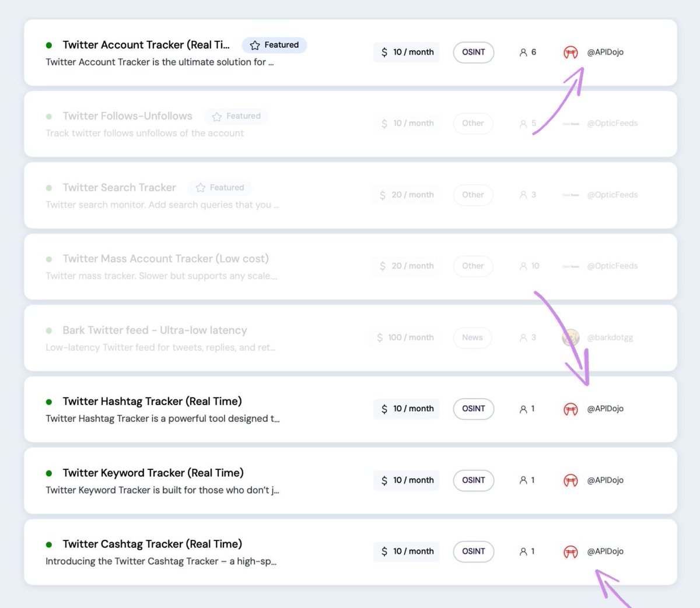Click the green status dot of Account Tracker
The width and height of the screenshot is (700, 608).
(49, 45)
